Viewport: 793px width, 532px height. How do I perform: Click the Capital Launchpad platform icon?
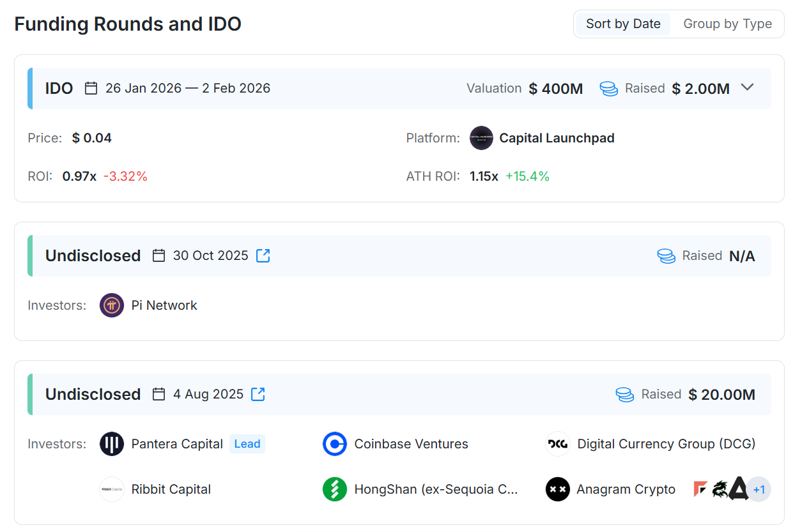click(481, 138)
